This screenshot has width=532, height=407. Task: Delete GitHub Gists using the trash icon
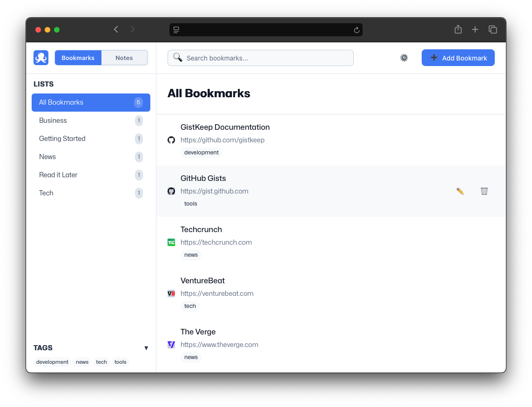click(x=484, y=191)
